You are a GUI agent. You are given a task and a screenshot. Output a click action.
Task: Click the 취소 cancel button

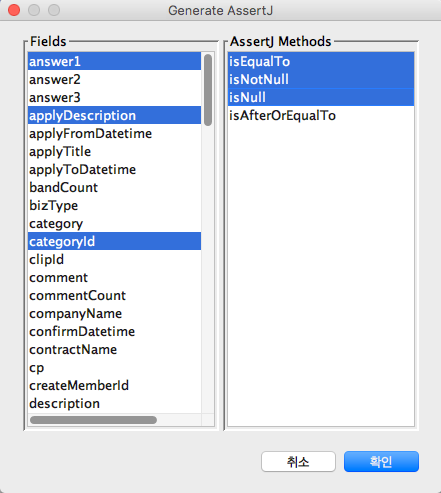click(298, 462)
